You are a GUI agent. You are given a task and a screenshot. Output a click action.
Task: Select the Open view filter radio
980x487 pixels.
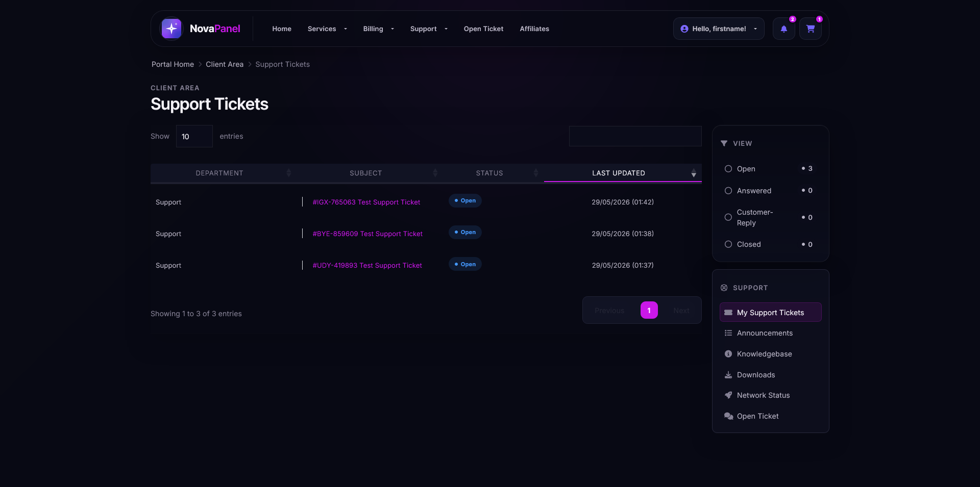(728, 169)
